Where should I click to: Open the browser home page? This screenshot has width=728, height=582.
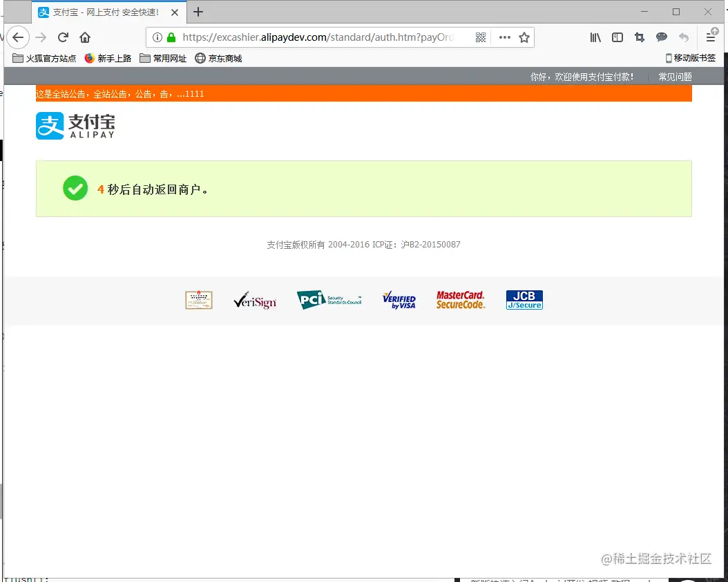tap(85, 37)
